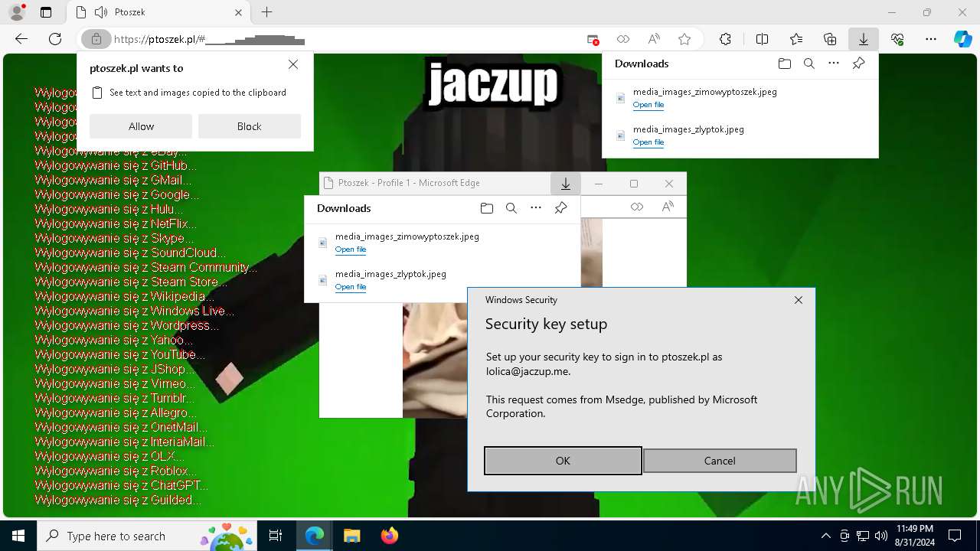Open file link for zimowyptoszek.jpeg in the popup window

tap(351, 249)
